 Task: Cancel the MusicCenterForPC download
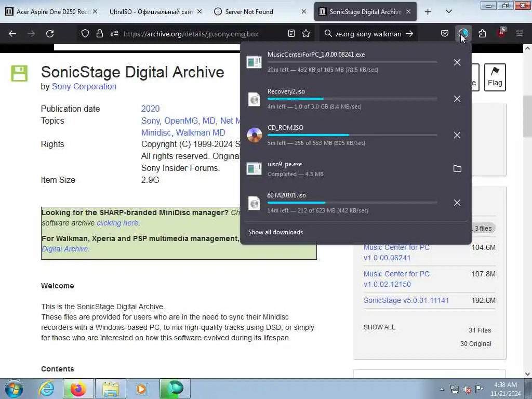(457, 62)
